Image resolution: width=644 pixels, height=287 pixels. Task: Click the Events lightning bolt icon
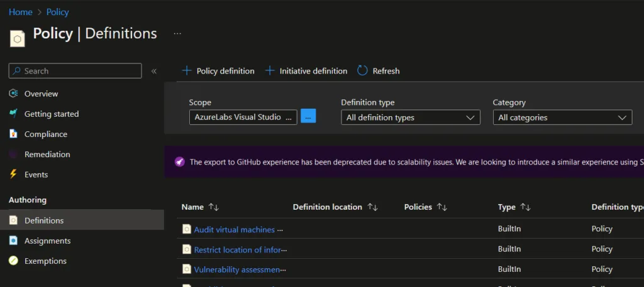(14, 174)
